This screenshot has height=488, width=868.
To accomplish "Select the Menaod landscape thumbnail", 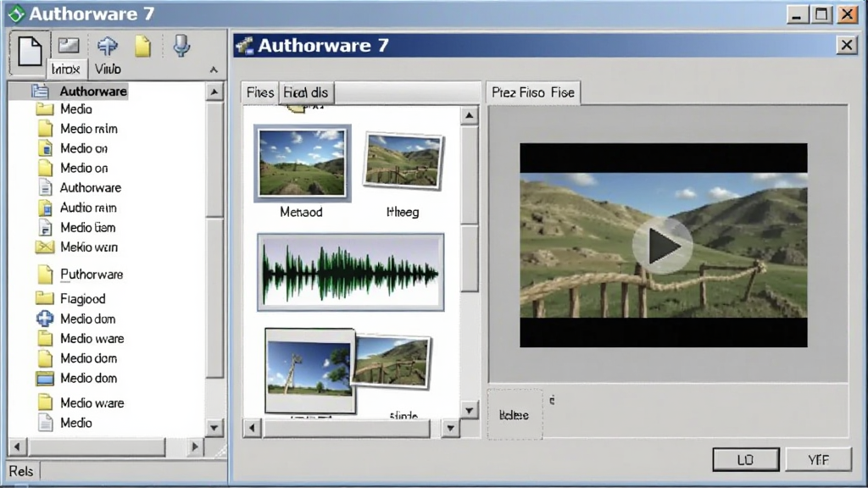I will [303, 163].
